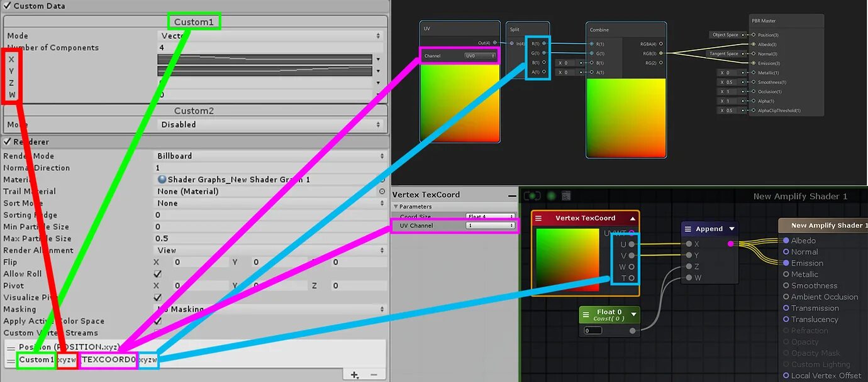Open the Custom2 Mode dropdown showing Disabled

270,124
